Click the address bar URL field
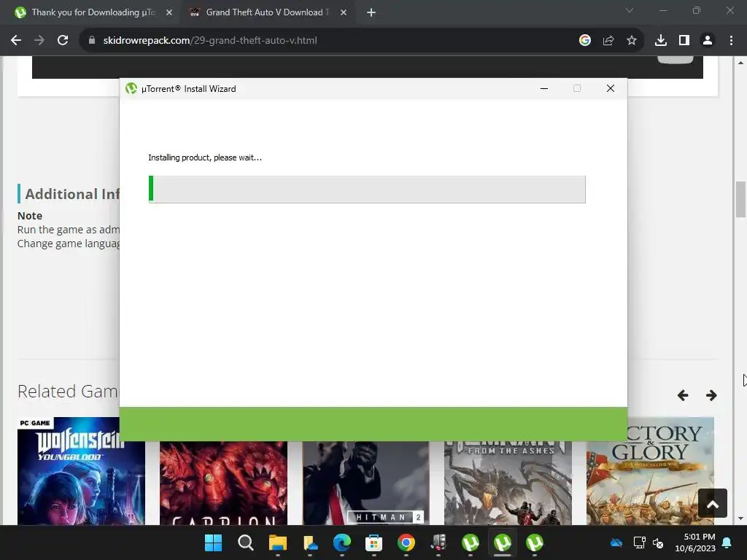 pyautogui.click(x=329, y=41)
